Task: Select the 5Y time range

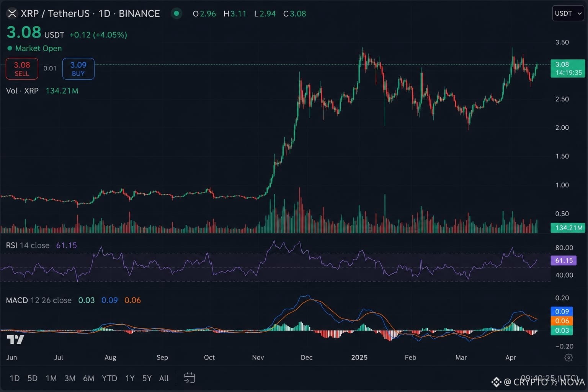Action: tap(147, 378)
